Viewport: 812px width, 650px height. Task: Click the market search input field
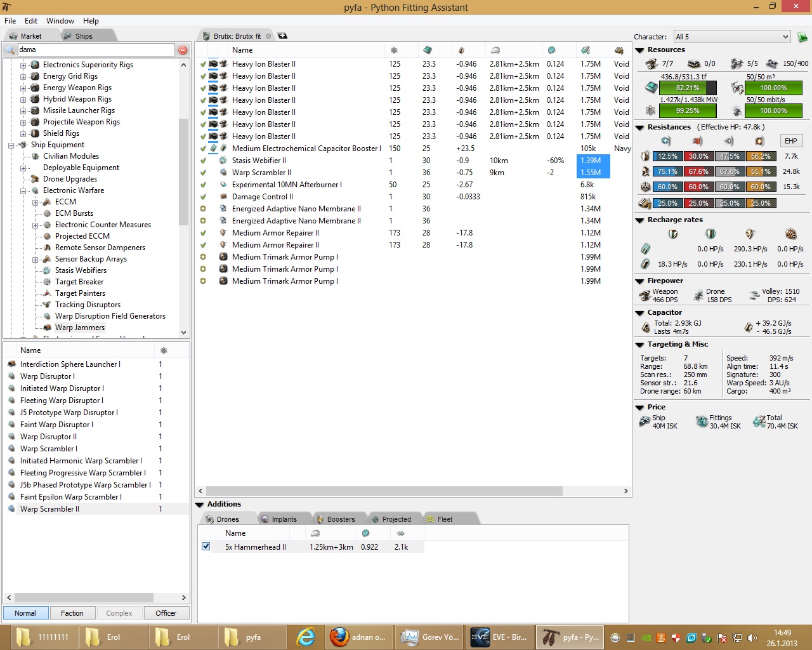(x=95, y=50)
